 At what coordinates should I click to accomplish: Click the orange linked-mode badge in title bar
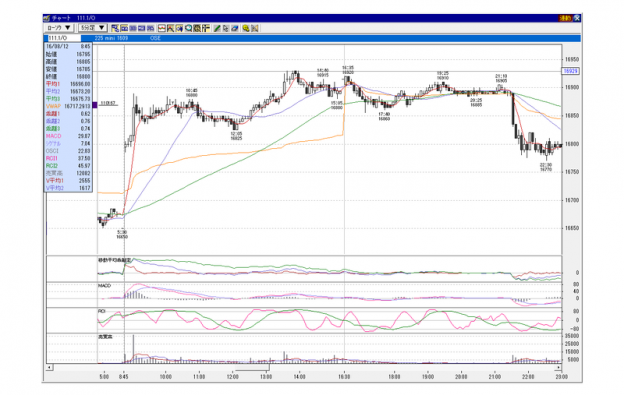(565, 18)
